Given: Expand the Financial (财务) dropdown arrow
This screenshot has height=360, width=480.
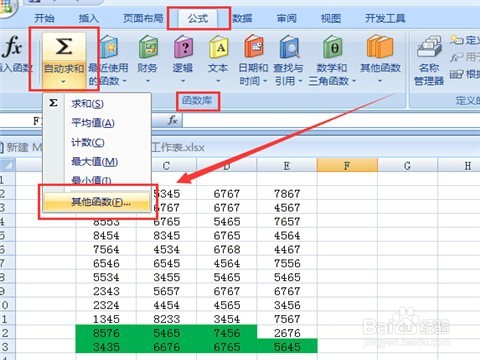Looking at the screenshot, I should click(148, 81).
